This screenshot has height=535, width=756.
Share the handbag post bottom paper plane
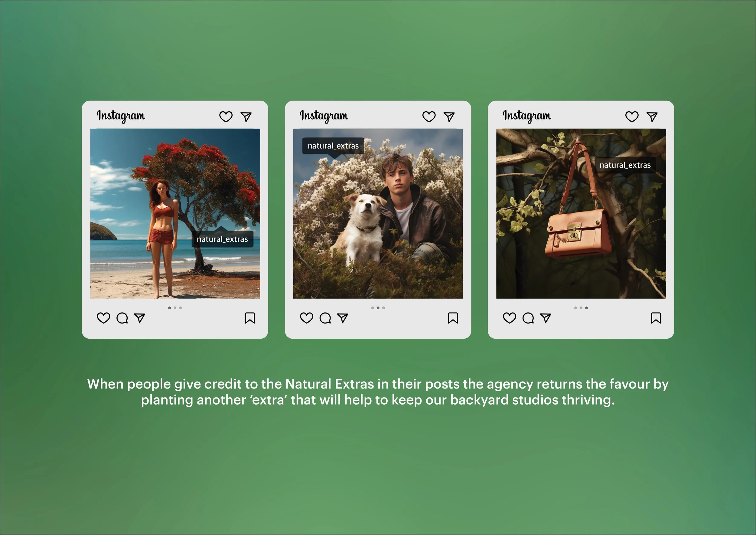(x=546, y=318)
